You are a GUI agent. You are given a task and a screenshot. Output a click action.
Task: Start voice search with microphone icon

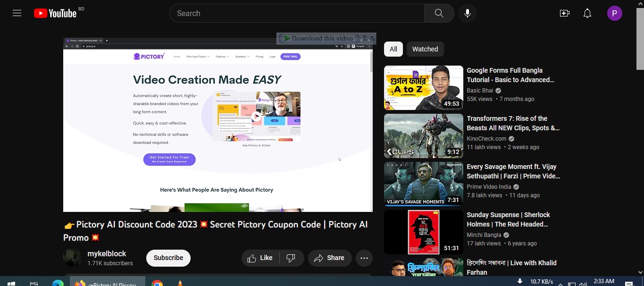tap(467, 13)
